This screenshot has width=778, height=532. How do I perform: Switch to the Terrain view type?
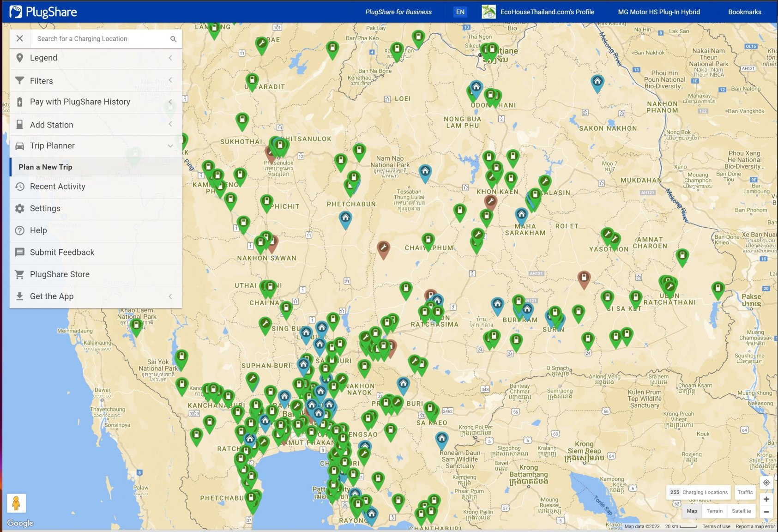(x=714, y=511)
